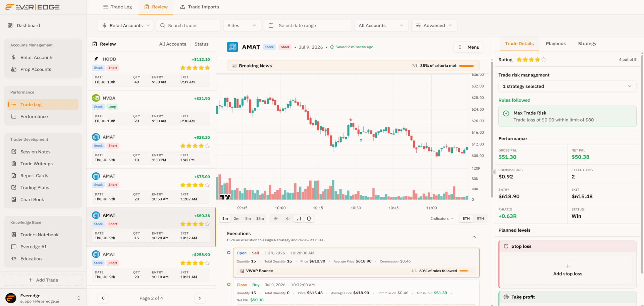Select the 5m timeframe
The height and width of the screenshot is (306, 644).
pyautogui.click(x=248, y=219)
